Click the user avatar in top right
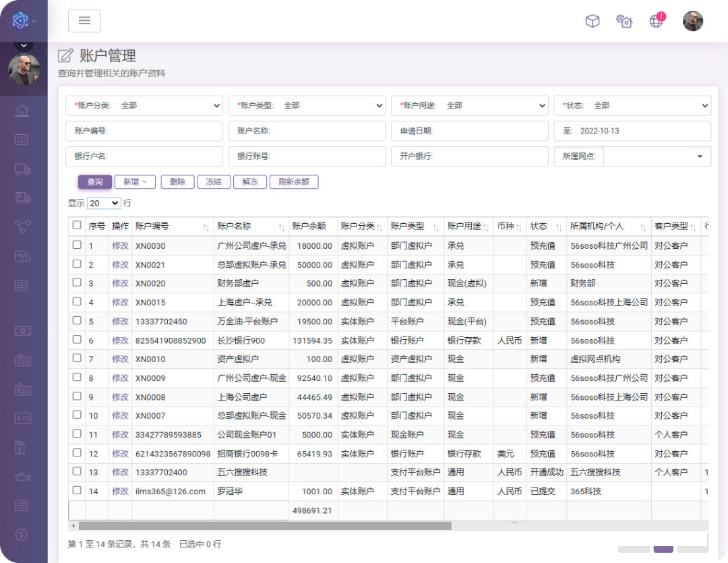Image resolution: width=728 pixels, height=563 pixels. pyautogui.click(x=692, y=21)
